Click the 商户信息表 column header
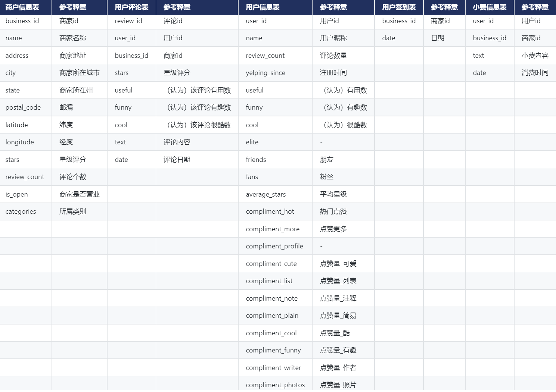The image size is (556, 392). click(x=26, y=7)
